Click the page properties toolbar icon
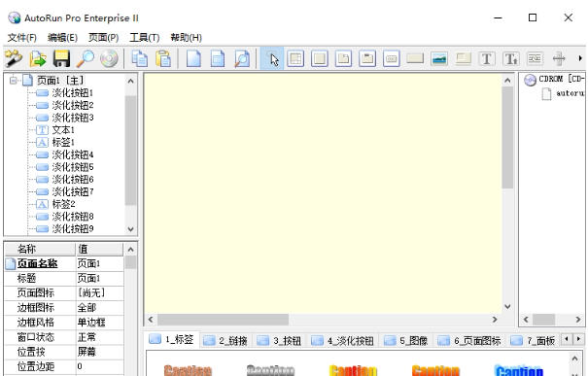Screen dimensions: 588x376 click(x=218, y=59)
